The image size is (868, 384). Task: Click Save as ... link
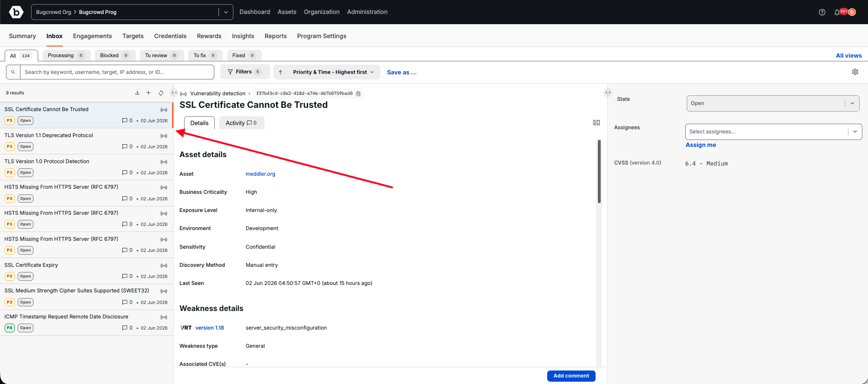click(402, 72)
